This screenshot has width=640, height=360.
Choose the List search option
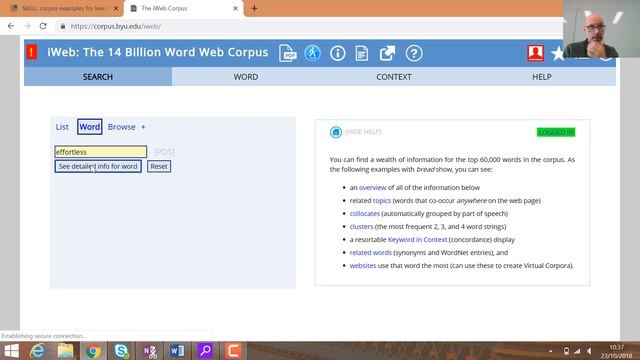(x=62, y=127)
